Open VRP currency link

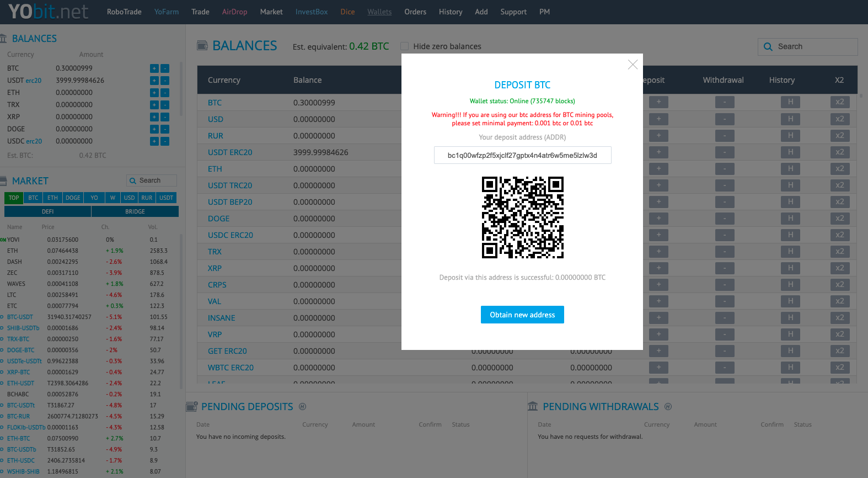click(x=215, y=334)
